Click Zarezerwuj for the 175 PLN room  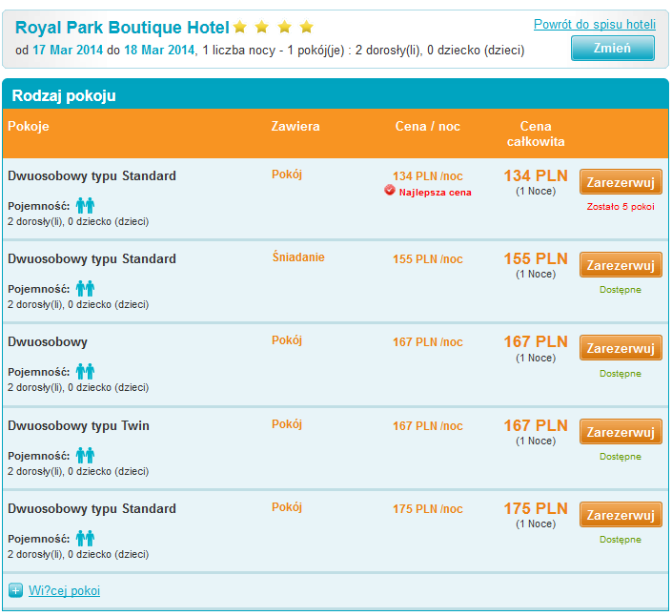pos(621,514)
